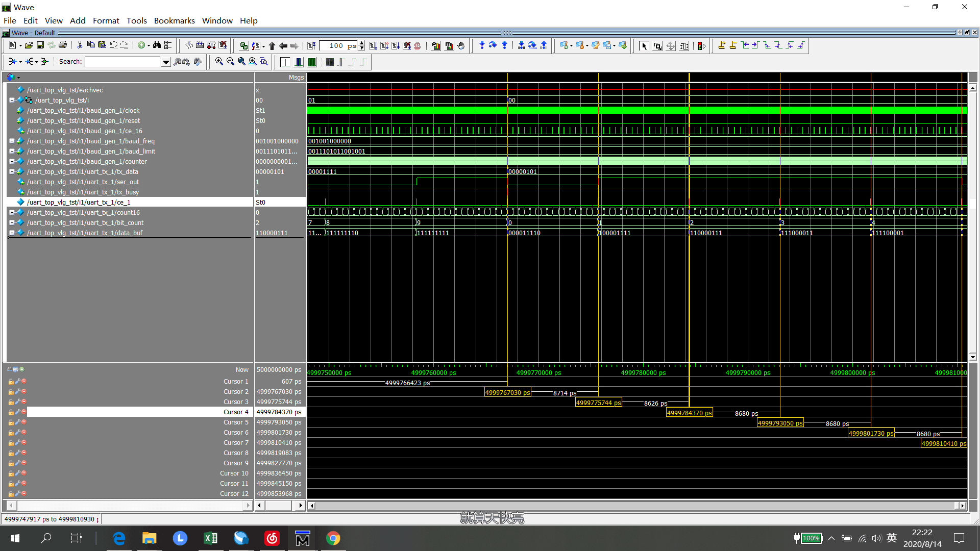Select the uart_tx_1/ser_out signal name

click(83, 182)
